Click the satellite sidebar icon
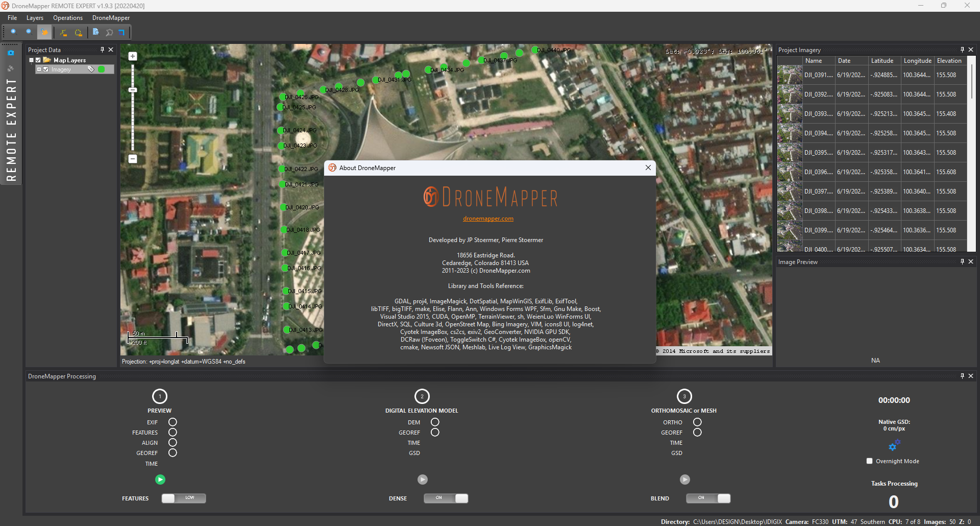The width and height of the screenshot is (980, 526). click(x=11, y=68)
